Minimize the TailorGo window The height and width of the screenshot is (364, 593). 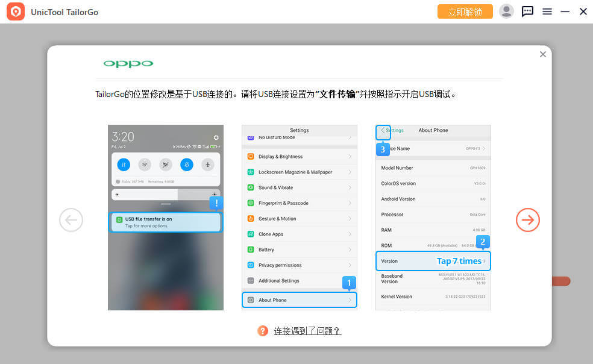coord(565,11)
